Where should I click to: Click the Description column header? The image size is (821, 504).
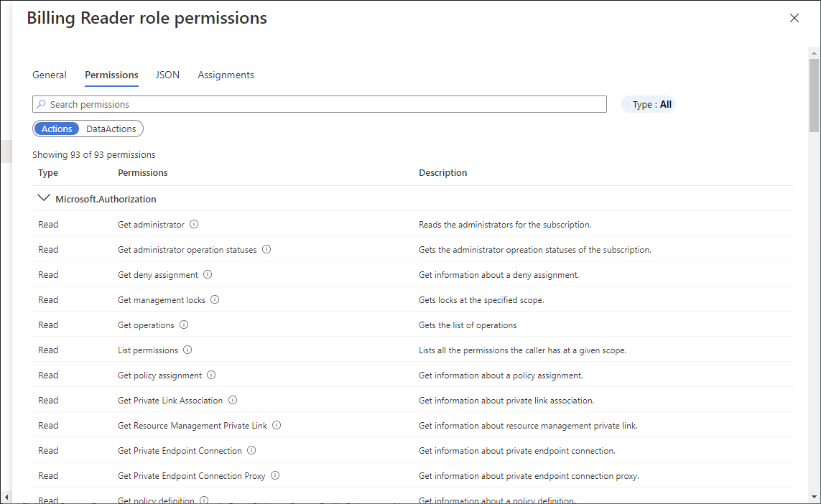pos(443,173)
